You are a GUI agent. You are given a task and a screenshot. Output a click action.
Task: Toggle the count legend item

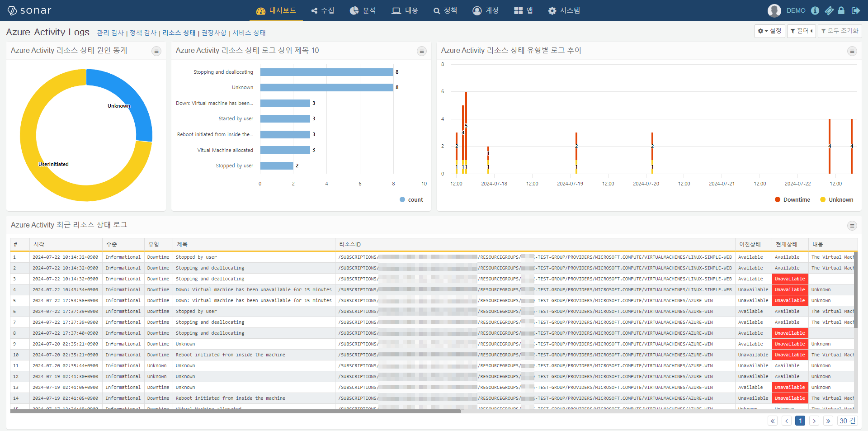[x=411, y=199]
